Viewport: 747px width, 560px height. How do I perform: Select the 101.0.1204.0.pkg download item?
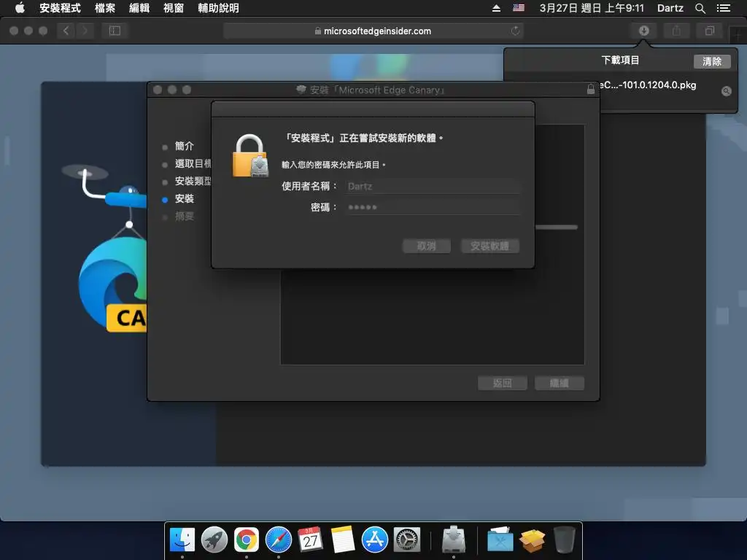pyautogui.click(x=648, y=85)
